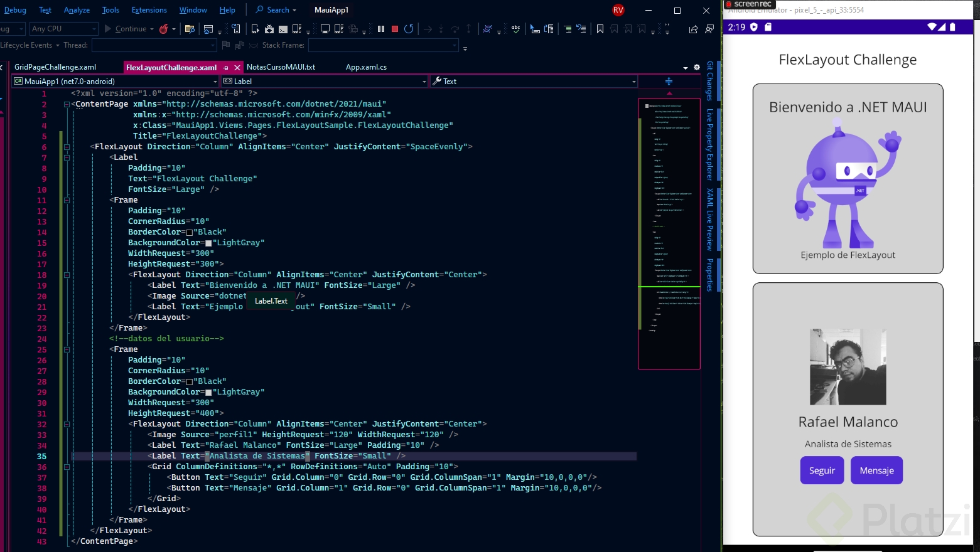
Task: Click the Find in Files folder icon
Action: (x=190, y=29)
